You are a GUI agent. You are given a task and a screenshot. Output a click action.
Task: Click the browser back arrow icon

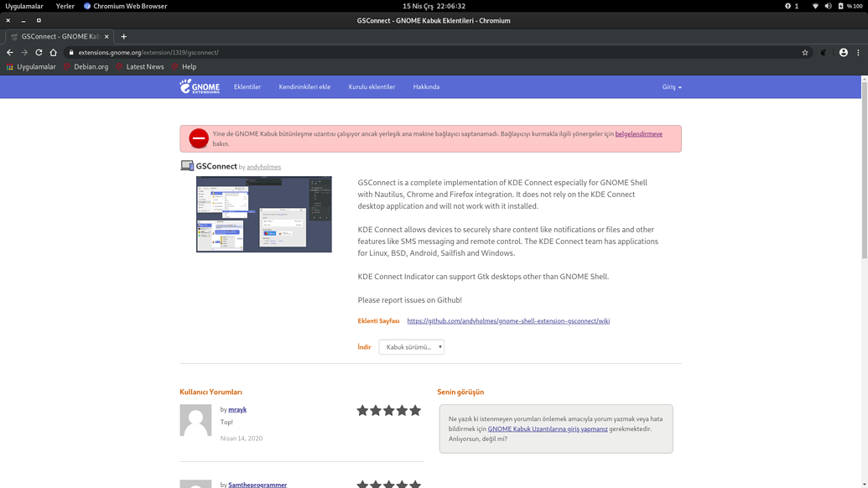tap(10, 52)
